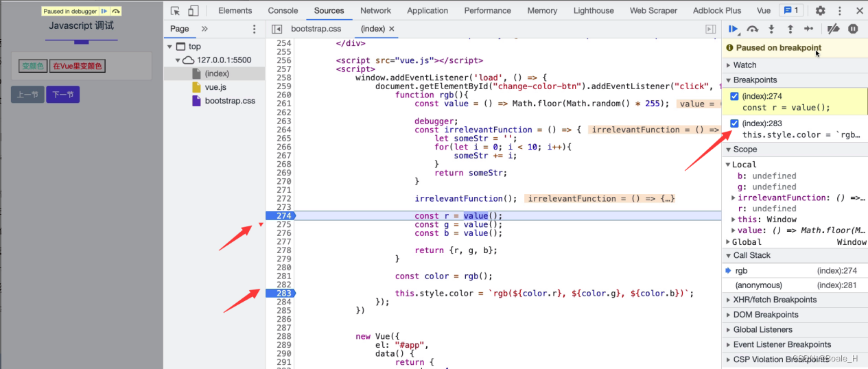Open the Application tab

(x=427, y=10)
